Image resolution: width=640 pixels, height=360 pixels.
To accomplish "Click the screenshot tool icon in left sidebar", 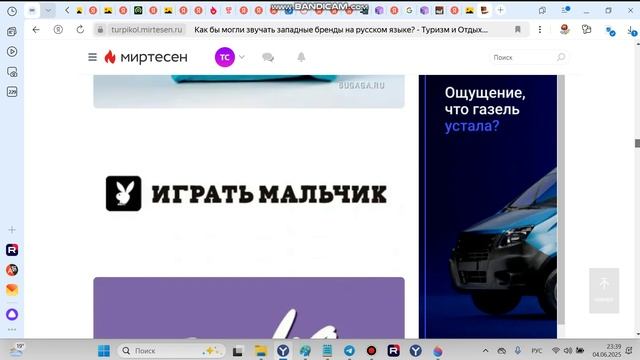I will pos(12,72).
